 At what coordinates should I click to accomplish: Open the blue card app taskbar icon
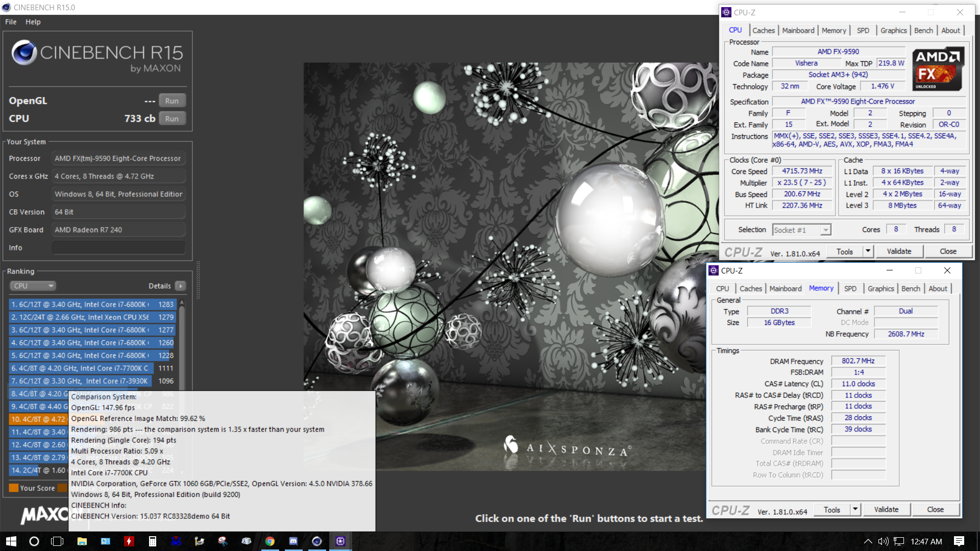(x=106, y=541)
